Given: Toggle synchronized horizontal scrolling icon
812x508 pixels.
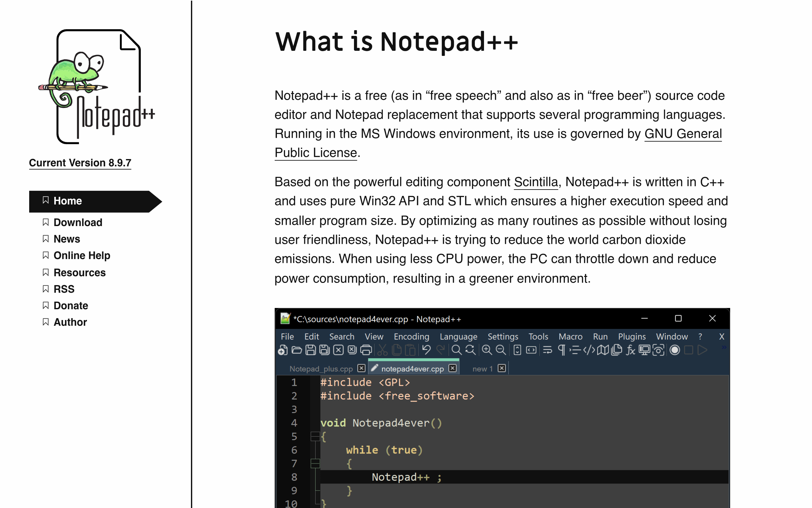Looking at the screenshot, I should (x=531, y=350).
